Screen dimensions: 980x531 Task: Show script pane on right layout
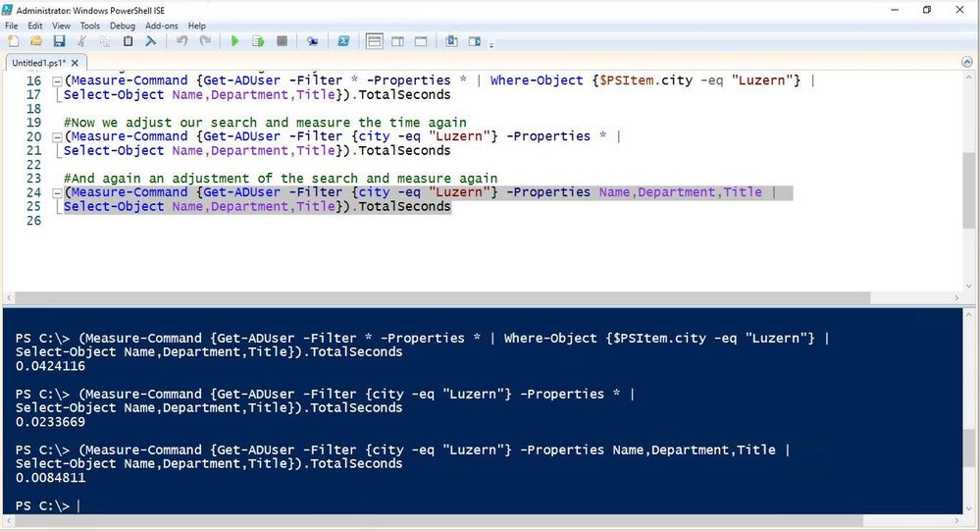397,41
